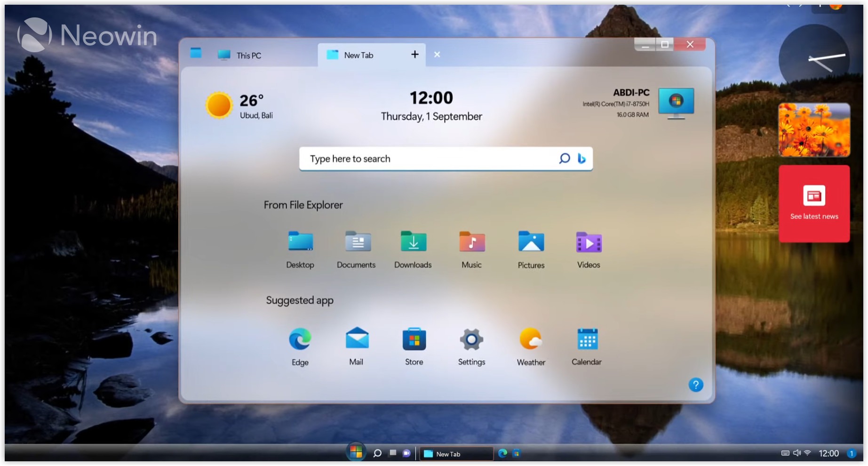Click the File Explorer icon left of tabs
This screenshot has height=466, width=868.
click(x=196, y=53)
